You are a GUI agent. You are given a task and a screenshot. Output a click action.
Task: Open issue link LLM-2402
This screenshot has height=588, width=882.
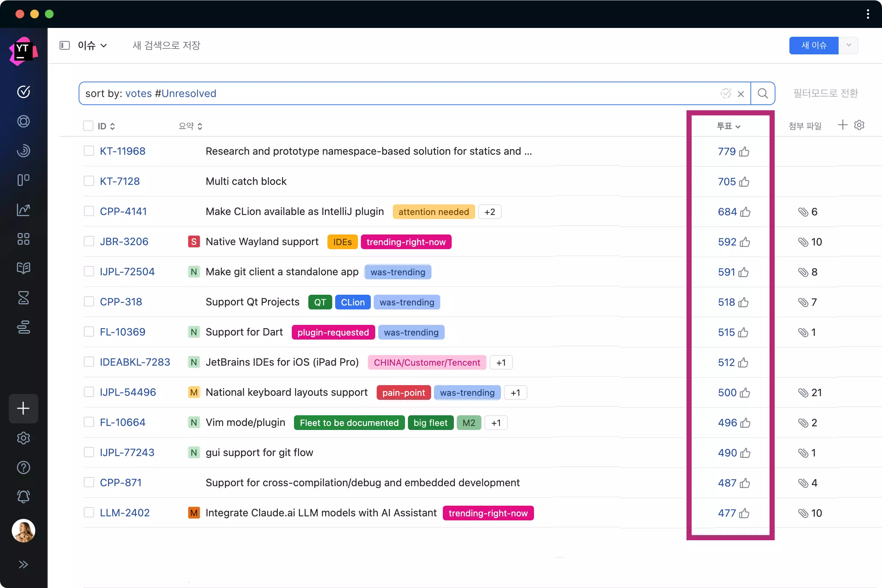pos(125,513)
